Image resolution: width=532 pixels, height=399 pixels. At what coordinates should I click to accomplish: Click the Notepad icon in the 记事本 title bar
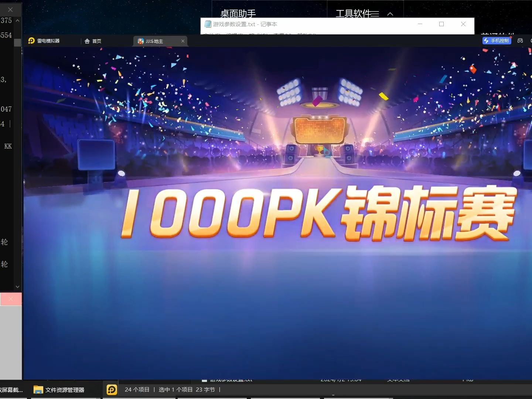click(207, 24)
